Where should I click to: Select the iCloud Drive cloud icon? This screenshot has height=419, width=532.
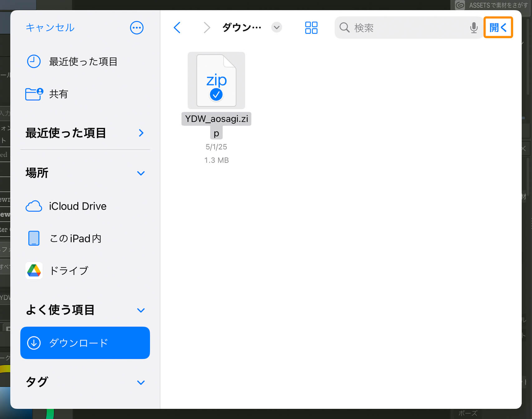coord(34,206)
